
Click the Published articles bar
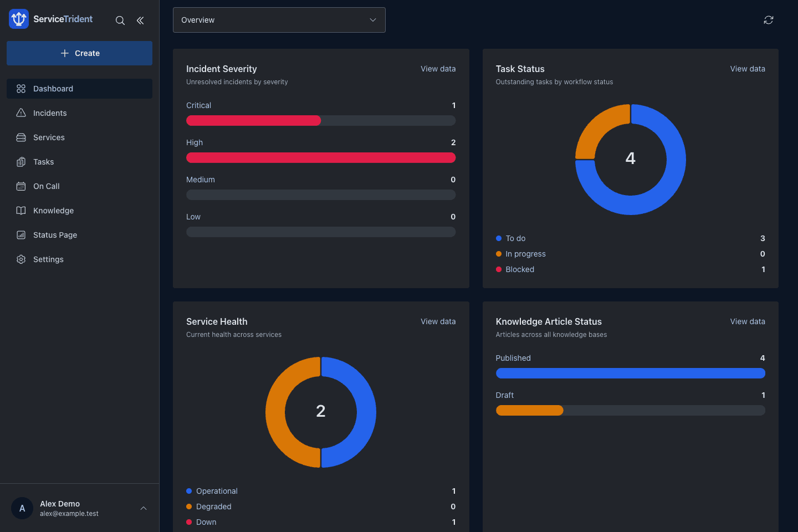(631, 373)
